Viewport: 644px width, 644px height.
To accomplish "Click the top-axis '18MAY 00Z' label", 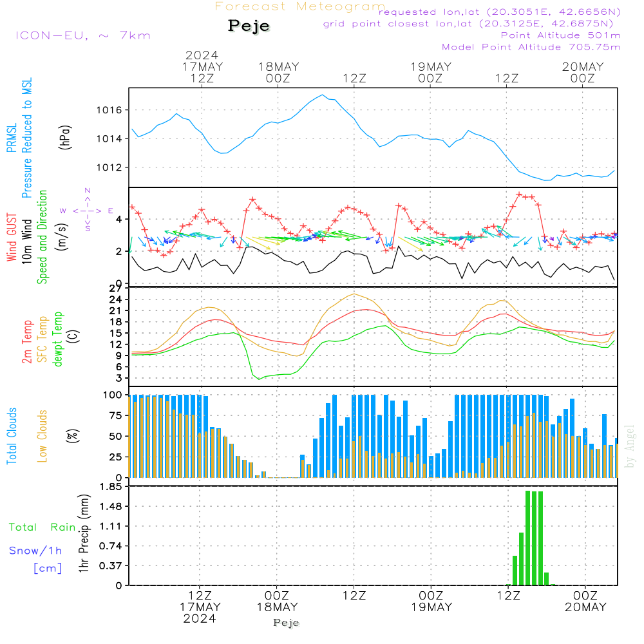I will (x=278, y=73).
